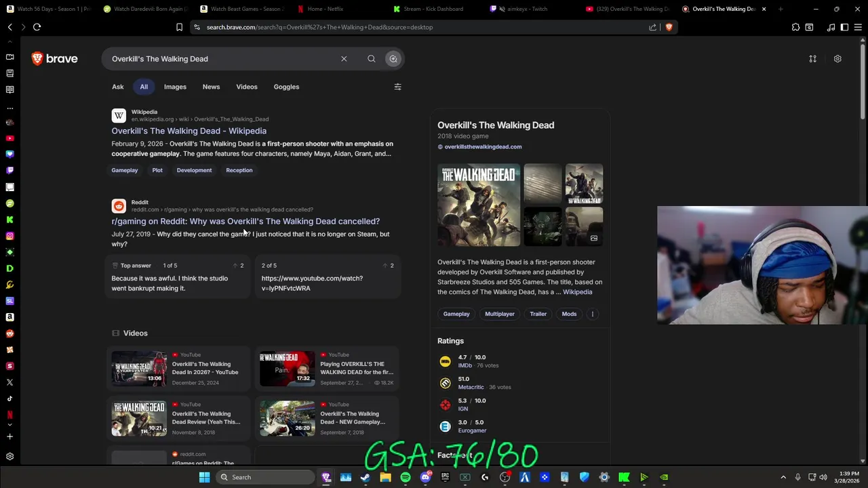Click the Gameplay chip in info panel

pyautogui.click(x=456, y=314)
